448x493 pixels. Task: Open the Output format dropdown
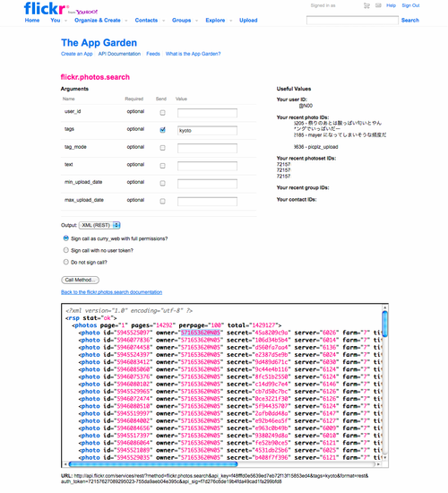coord(99,225)
